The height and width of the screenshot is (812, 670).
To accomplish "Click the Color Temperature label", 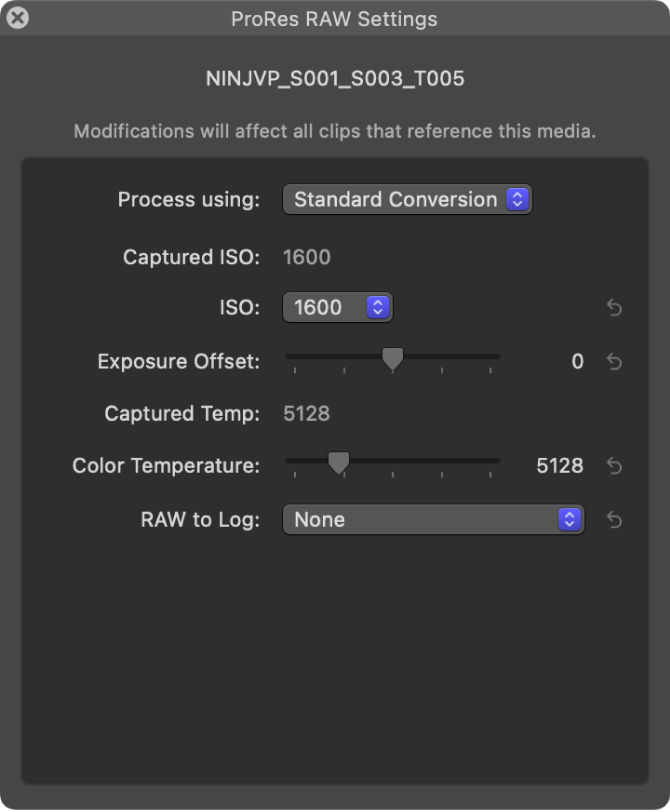I will (166, 466).
